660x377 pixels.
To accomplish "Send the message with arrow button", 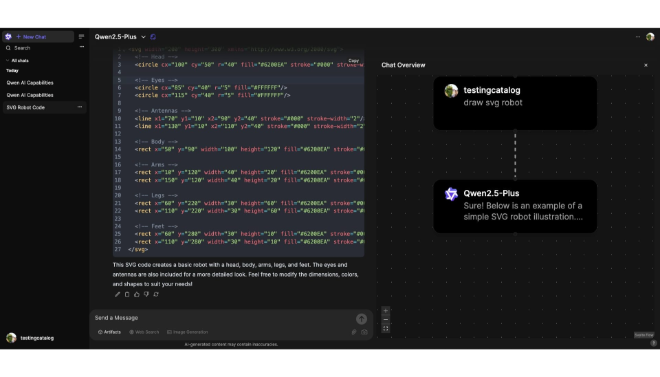I will tap(361, 319).
